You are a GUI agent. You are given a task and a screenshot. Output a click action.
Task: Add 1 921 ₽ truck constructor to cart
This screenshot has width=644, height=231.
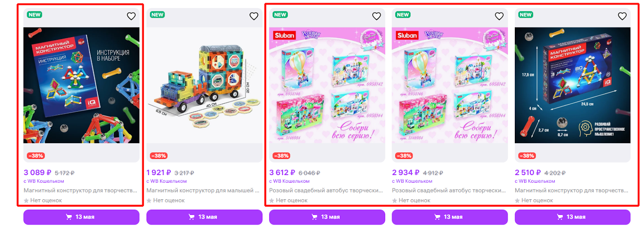point(204,217)
